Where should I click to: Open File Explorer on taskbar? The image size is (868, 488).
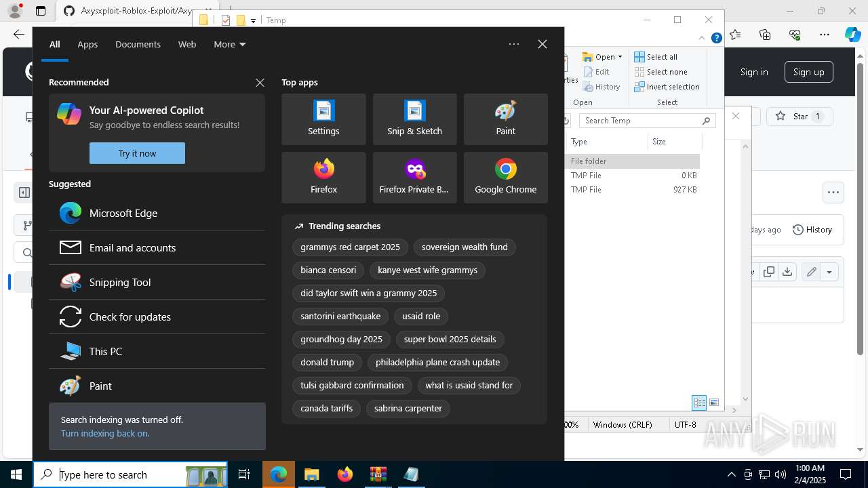[x=311, y=474]
